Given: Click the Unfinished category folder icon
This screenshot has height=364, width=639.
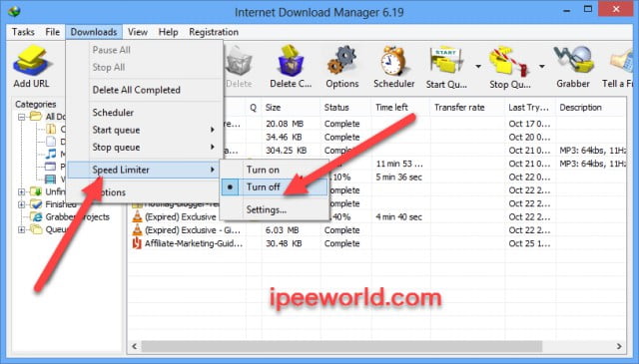Looking at the screenshot, I should tap(36, 191).
